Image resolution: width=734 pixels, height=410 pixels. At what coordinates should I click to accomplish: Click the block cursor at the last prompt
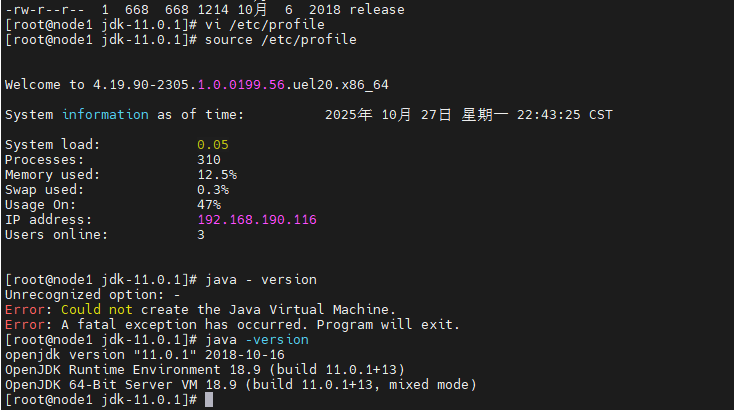point(208,400)
